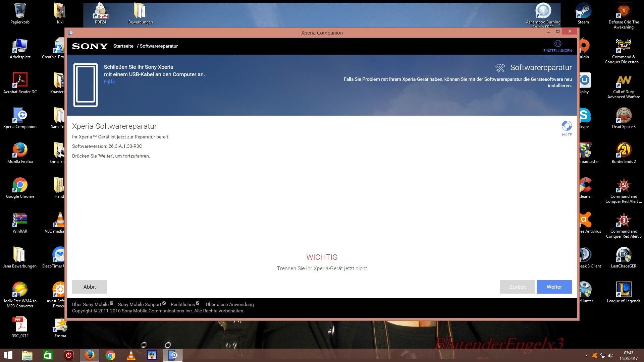Viewport: 644px width, 362px height.
Task: Launch WinRAR desktop shortcut
Action: point(20,223)
